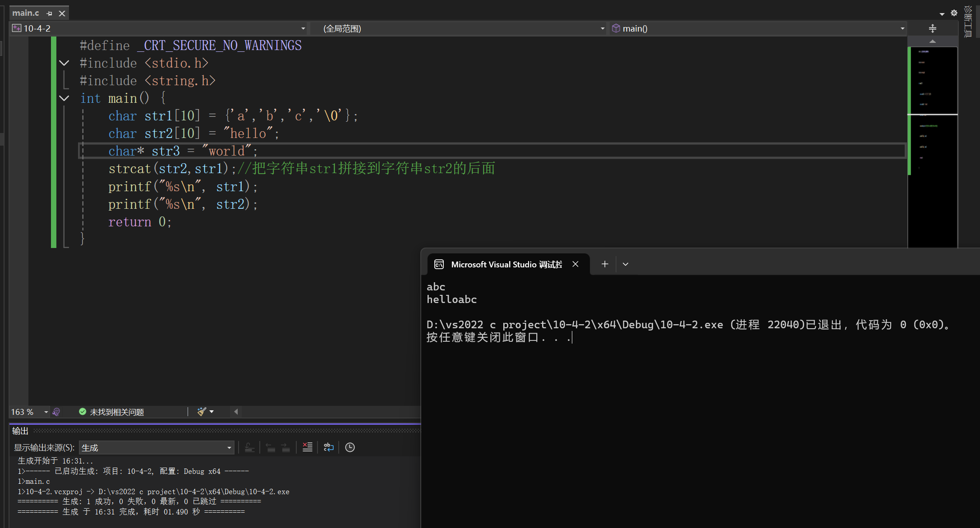Viewport: 980px width, 528px height.
Task: Toggle the pin on the main.c tab
Action: click(x=50, y=14)
